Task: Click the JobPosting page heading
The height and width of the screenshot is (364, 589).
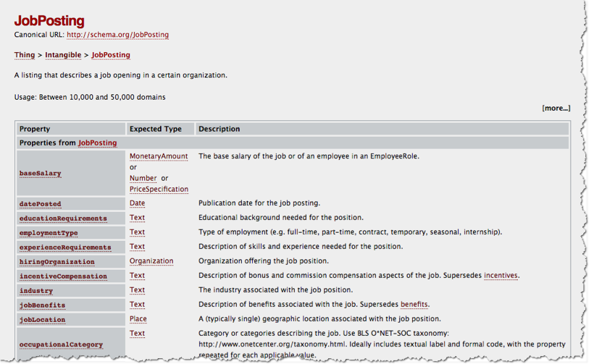Action: coord(49,21)
